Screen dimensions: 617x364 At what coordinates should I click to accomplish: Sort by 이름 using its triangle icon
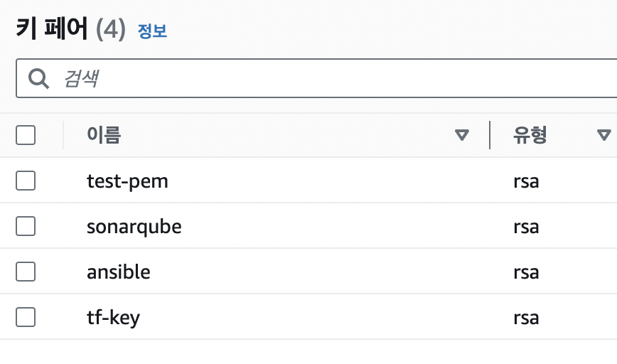463,135
